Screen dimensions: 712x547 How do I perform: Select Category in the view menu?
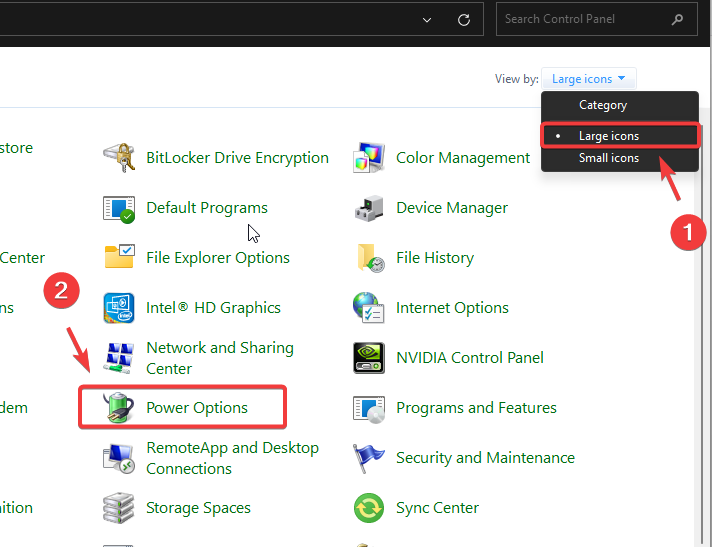tap(620, 105)
